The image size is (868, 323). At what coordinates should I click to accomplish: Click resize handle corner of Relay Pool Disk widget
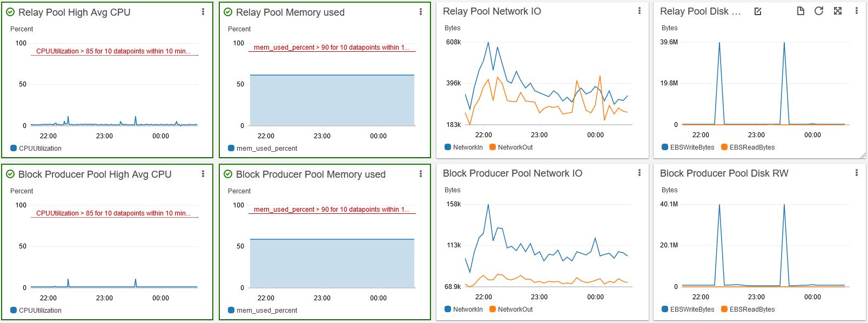tap(862, 155)
